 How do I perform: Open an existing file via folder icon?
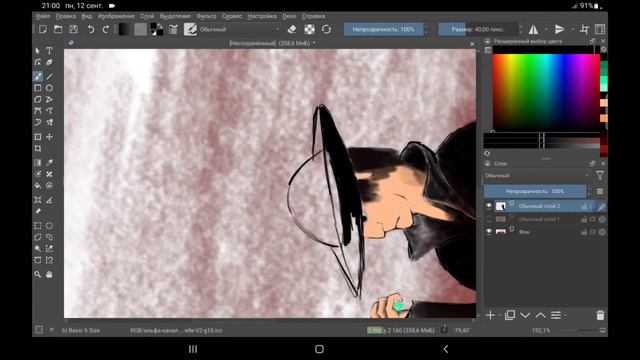pos(58,29)
